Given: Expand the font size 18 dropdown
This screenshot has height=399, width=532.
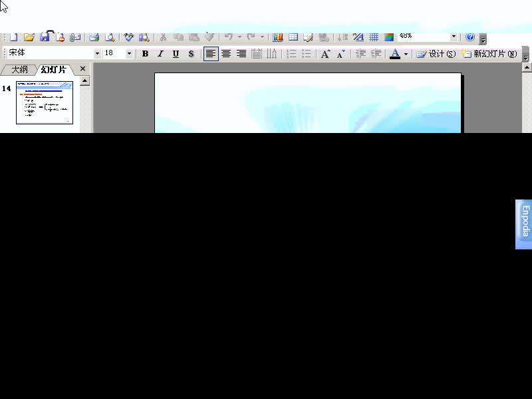Looking at the screenshot, I should click(129, 54).
